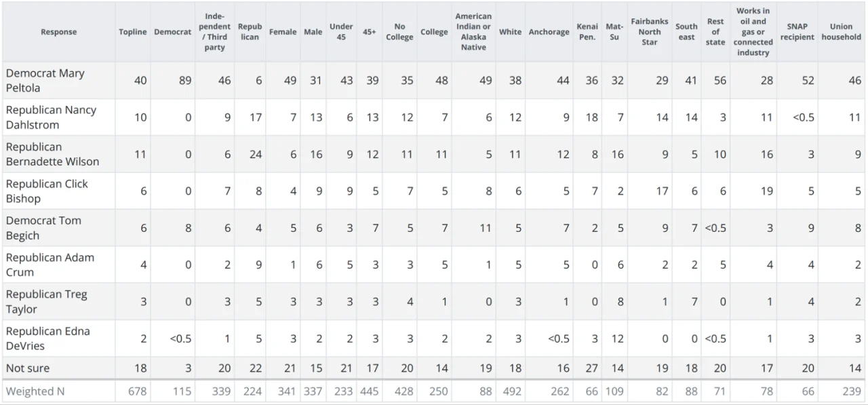The image size is (868, 405).
Task: Click the Under 45 column header
Action: pyautogui.click(x=341, y=32)
